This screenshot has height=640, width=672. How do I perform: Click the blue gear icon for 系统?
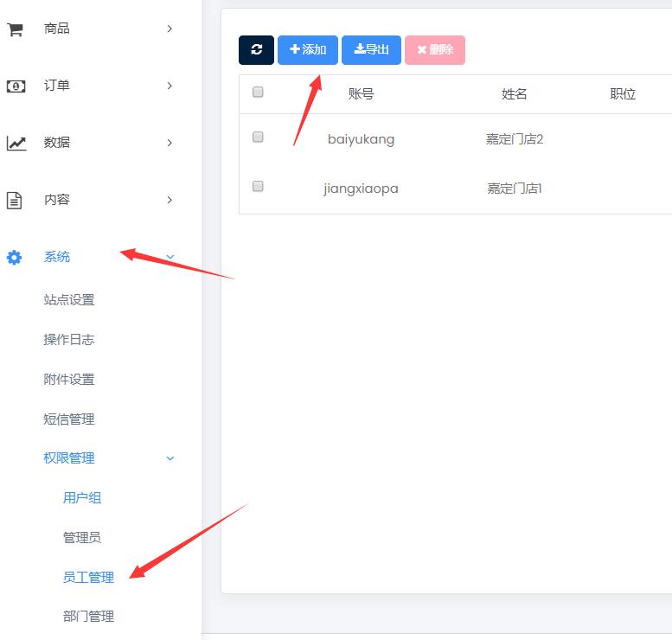click(x=14, y=257)
